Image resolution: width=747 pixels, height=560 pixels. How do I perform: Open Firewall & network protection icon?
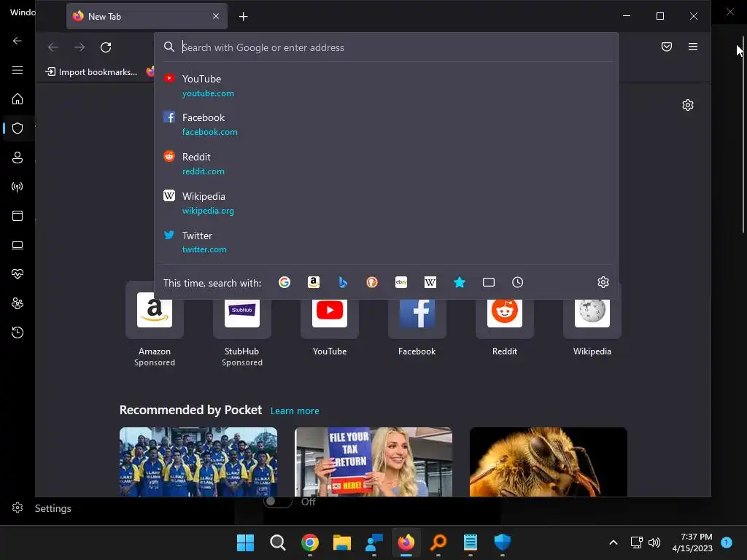tap(18, 187)
